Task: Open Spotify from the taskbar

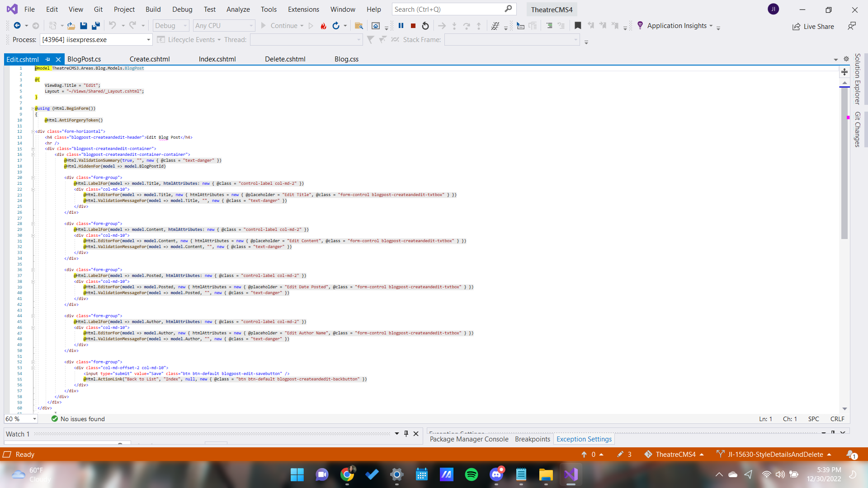Action: click(472, 475)
